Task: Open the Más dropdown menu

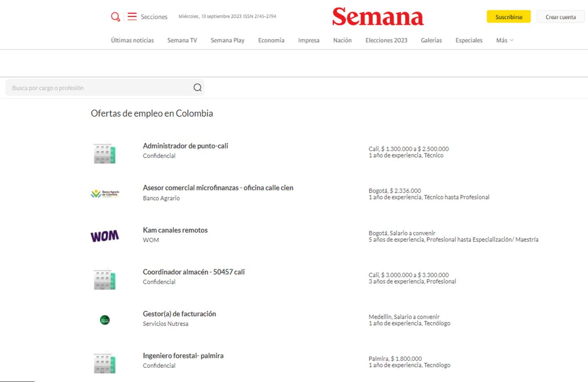Action: coord(503,40)
